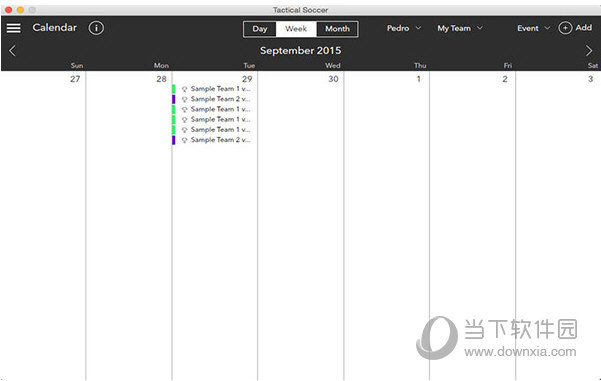
Task: Select day 30 Wednesday
Action: [x=333, y=79]
